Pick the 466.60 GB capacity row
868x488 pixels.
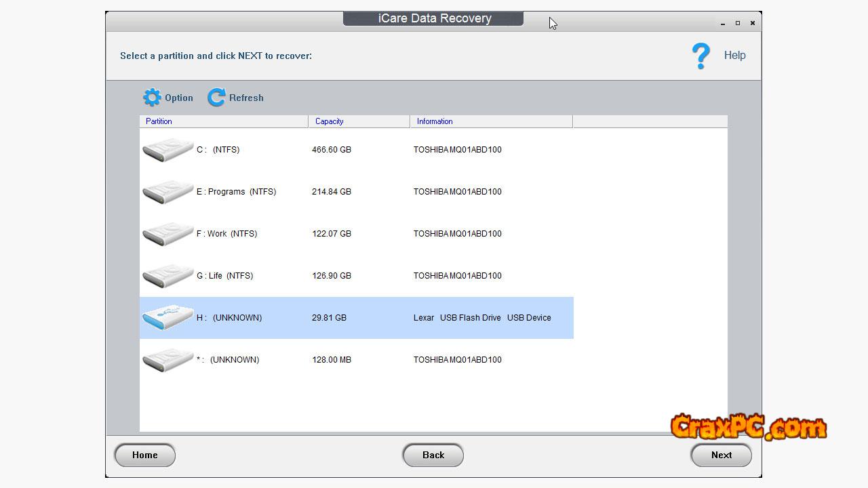coord(332,150)
